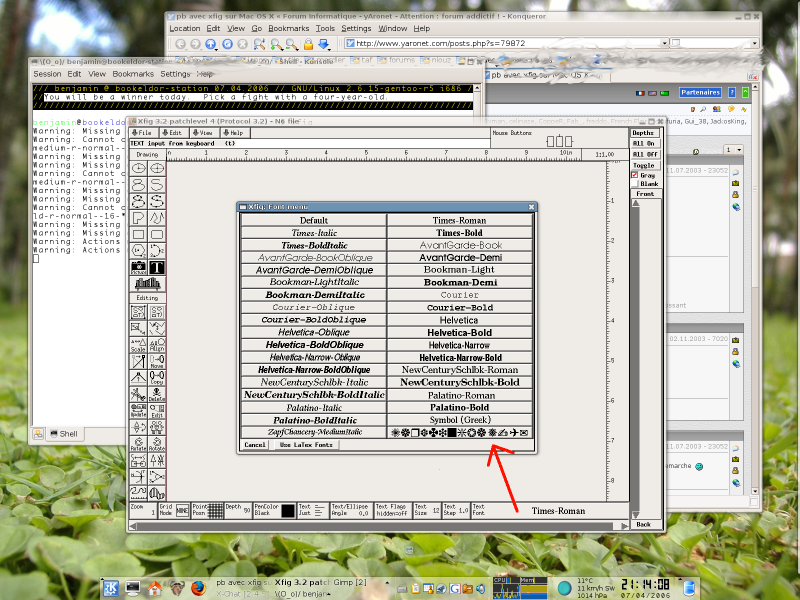
Task: Select the Edit object tool
Action: tap(157, 410)
